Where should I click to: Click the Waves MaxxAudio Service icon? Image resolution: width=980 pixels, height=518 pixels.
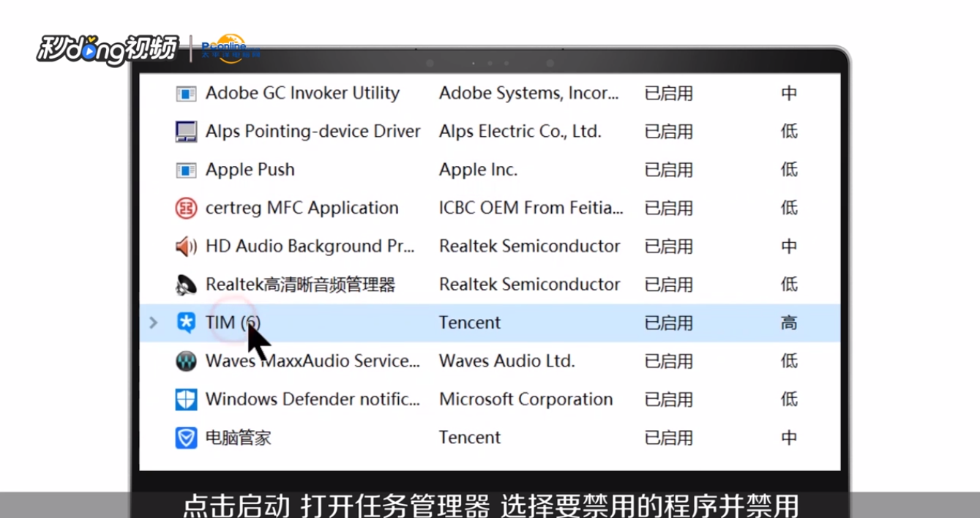pos(187,361)
